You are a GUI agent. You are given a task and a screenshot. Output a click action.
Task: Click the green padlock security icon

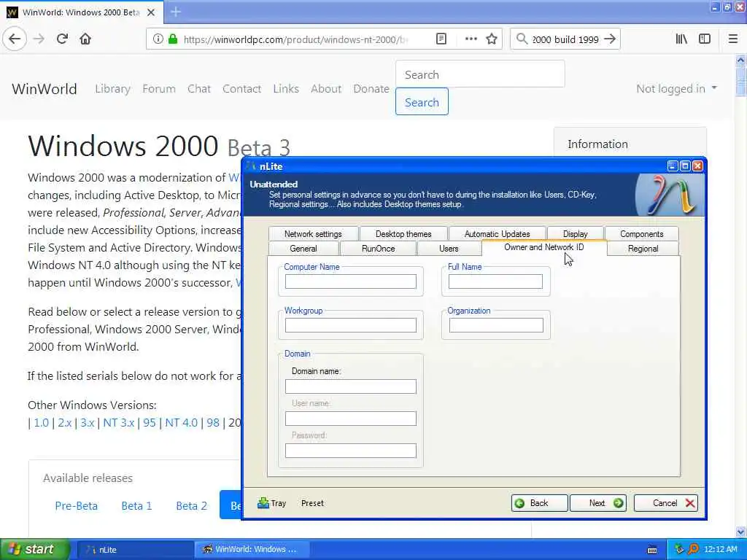pyautogui.click(x=172, y=39)
